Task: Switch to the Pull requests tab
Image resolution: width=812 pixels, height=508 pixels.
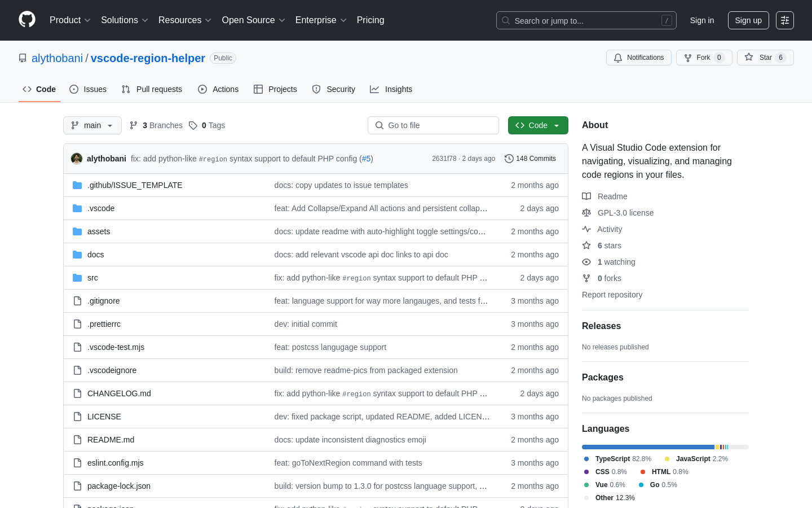Action: [x=152, y=89]
